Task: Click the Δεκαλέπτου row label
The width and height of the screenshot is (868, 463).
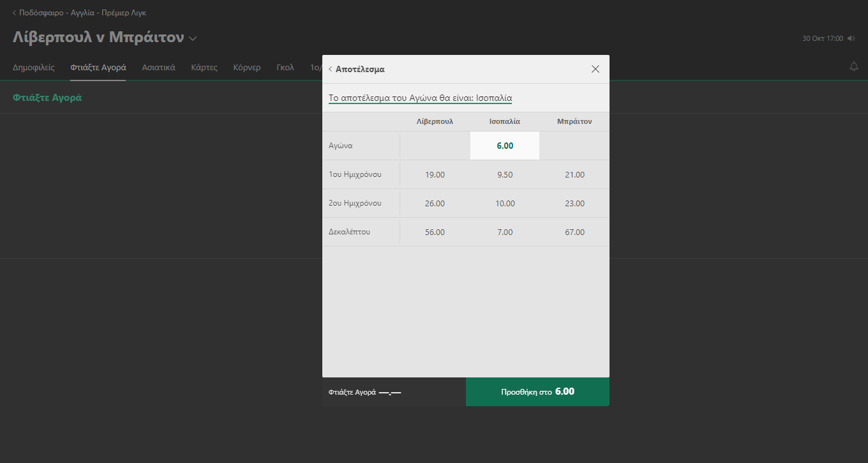Action: tap(349, 232)
